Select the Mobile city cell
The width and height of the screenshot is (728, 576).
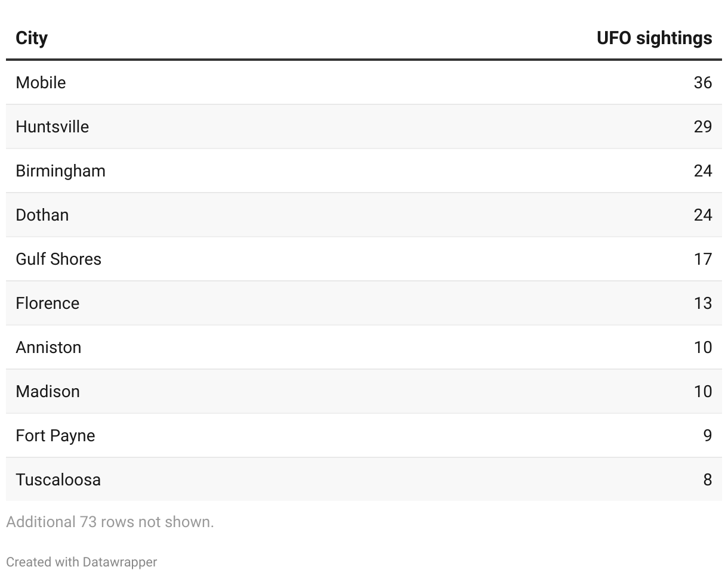point(41,82)
